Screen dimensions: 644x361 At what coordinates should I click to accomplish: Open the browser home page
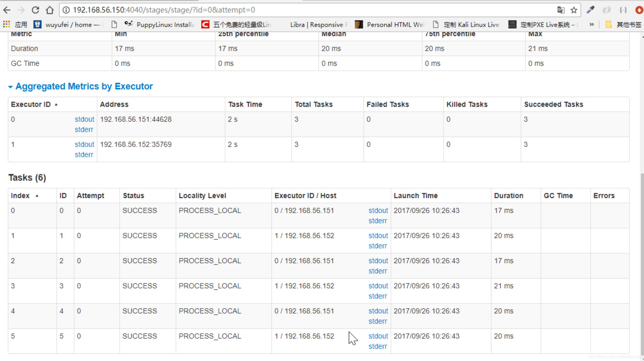(x=50, y=10)
